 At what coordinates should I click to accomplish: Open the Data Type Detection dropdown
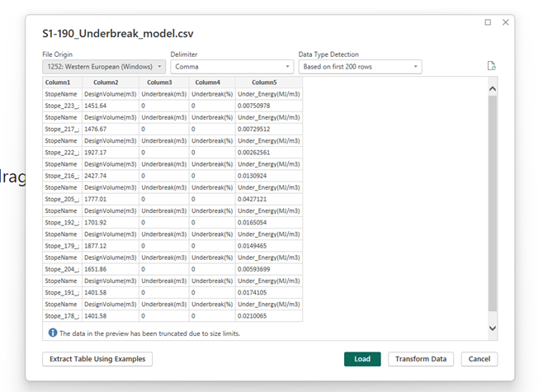click(360, 67)
